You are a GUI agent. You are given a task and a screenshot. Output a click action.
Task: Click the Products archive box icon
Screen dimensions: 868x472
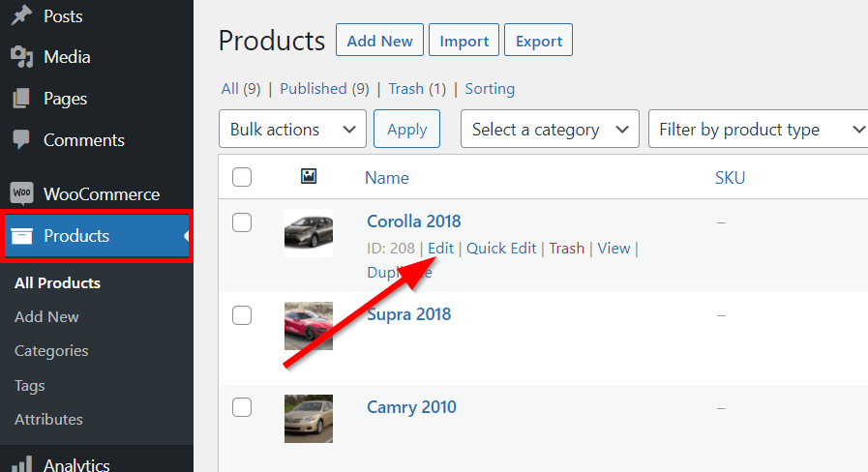click(21, 236)
